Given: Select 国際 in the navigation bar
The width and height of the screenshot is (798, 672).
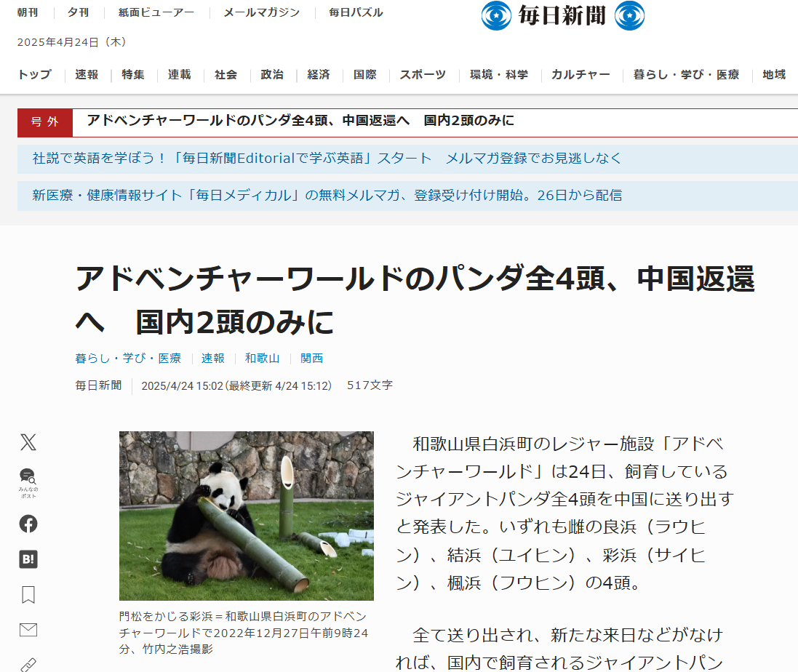Looking at the screenshot, I should pos(364,74).
